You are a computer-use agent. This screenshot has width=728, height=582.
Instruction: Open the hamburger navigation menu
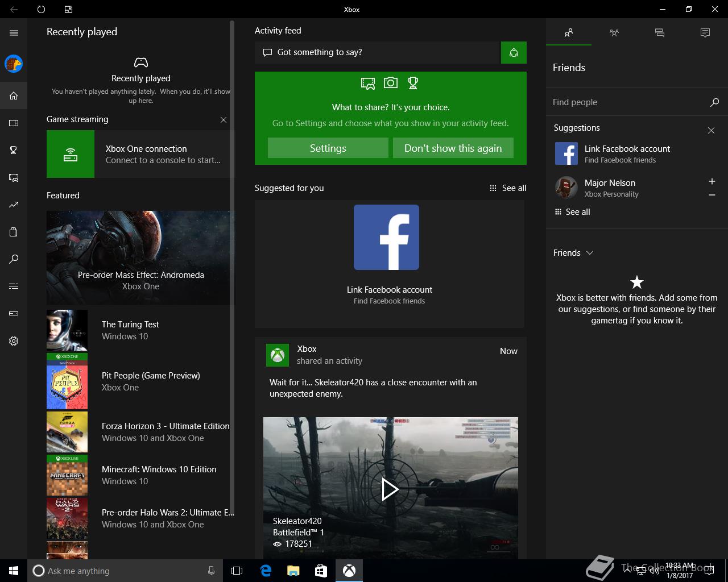(x=14, y=33)
